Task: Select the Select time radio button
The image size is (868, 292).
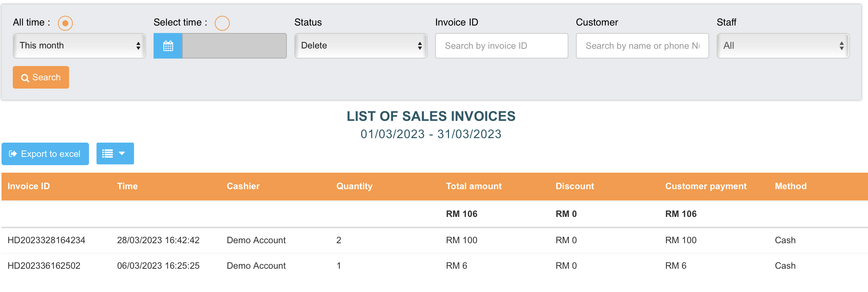Action: pyautogui.click(x=222, y=23)
